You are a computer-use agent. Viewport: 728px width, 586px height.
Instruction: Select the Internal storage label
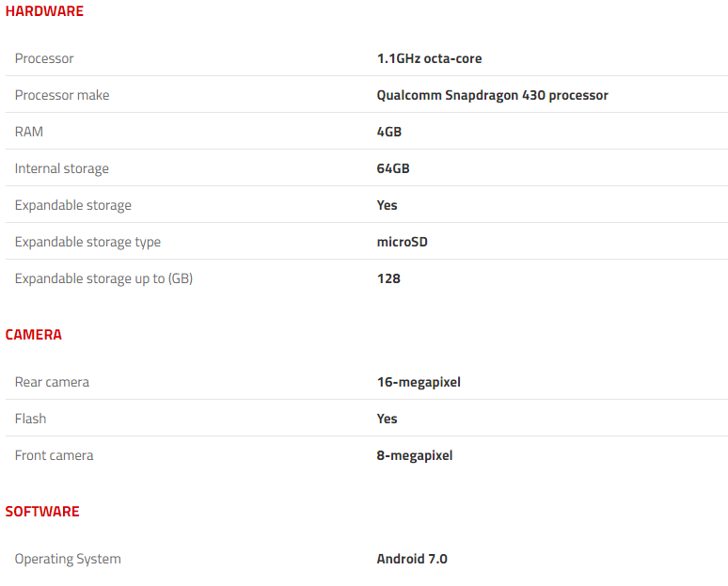click(62, 168)
